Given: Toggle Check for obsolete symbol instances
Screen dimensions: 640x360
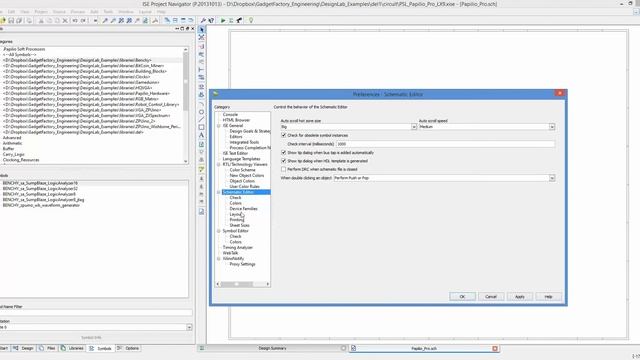Looking at the screenshot, I should (284, 135).
